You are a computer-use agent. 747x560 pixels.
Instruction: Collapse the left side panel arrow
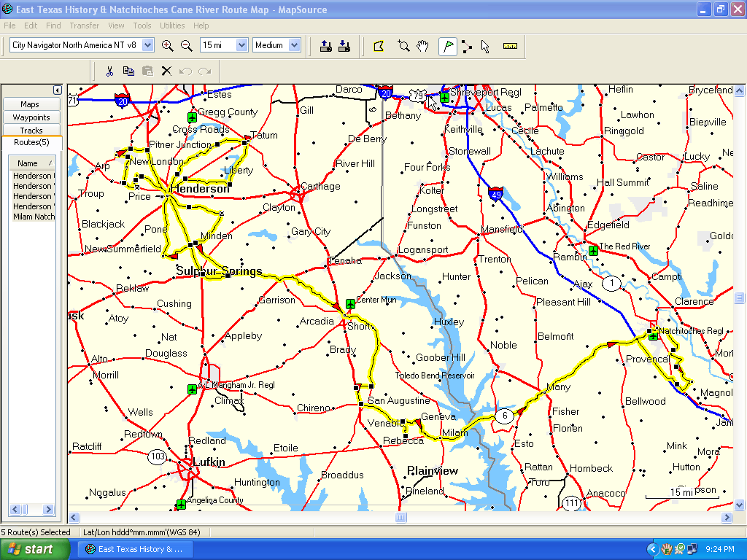click(x=58, y=90)
